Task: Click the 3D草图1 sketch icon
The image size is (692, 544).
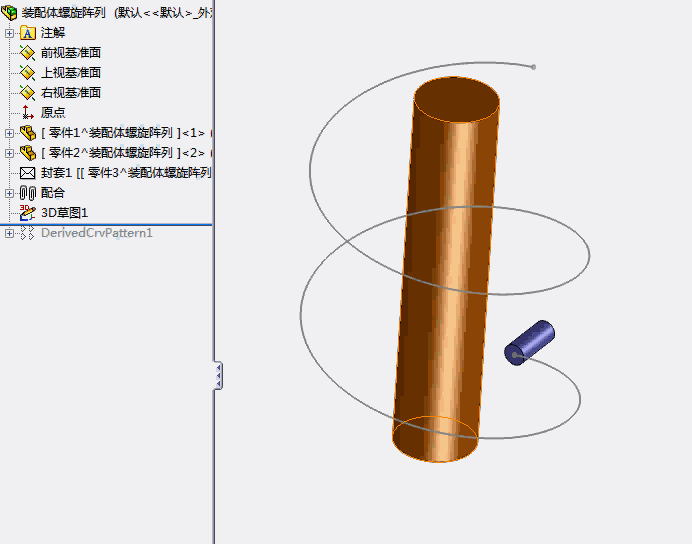Action: pyautogui.click(x=27, y=213)
